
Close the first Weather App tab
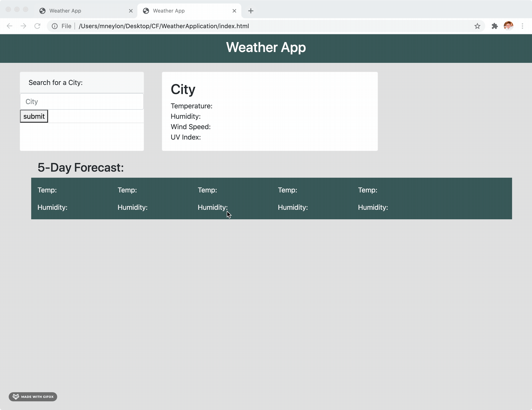[131, 11]
